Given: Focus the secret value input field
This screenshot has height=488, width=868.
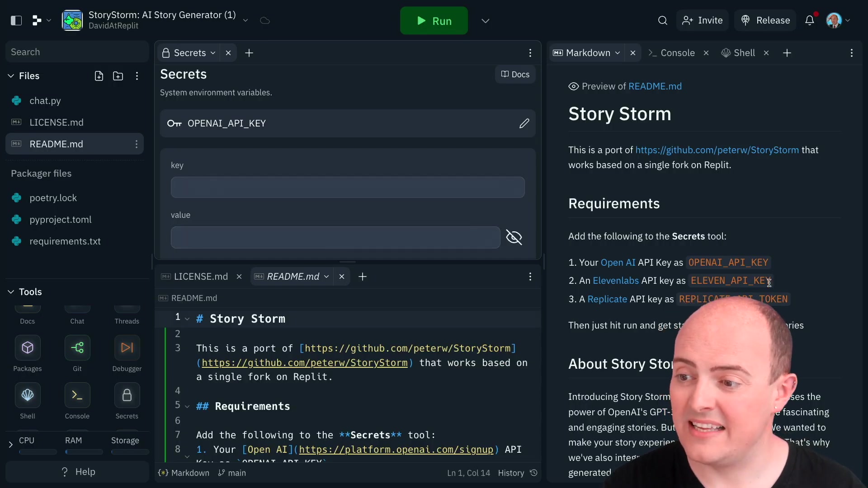Looking at the screenshot, I should tap(335, 237).
